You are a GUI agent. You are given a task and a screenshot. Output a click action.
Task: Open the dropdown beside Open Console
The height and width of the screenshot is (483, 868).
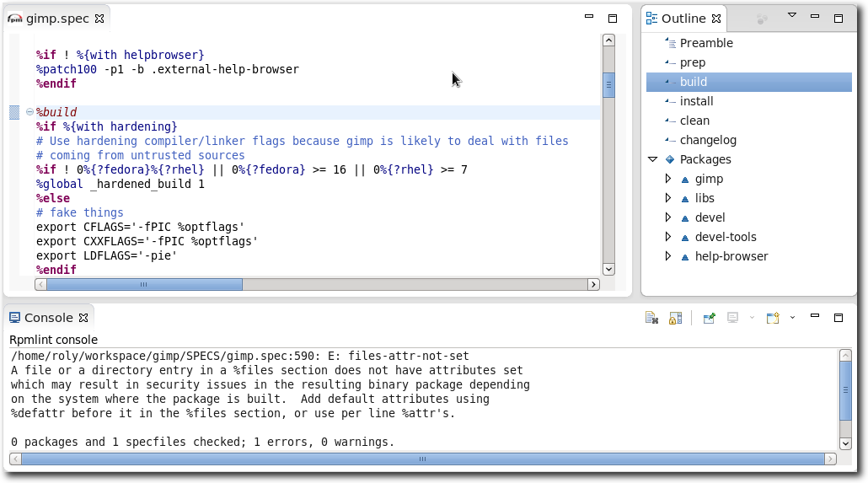tap(792, 318)
